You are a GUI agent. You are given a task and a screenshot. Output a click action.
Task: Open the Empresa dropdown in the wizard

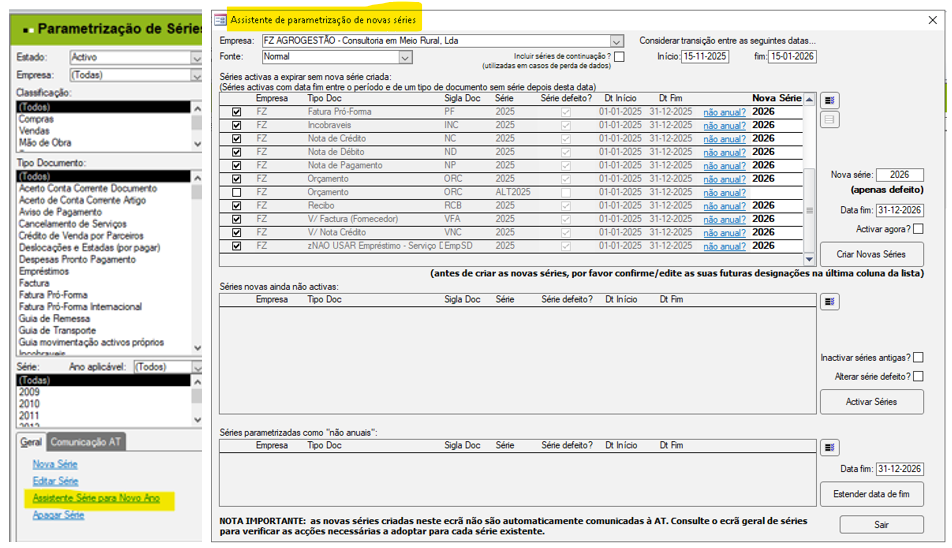(x=616, y=41)
